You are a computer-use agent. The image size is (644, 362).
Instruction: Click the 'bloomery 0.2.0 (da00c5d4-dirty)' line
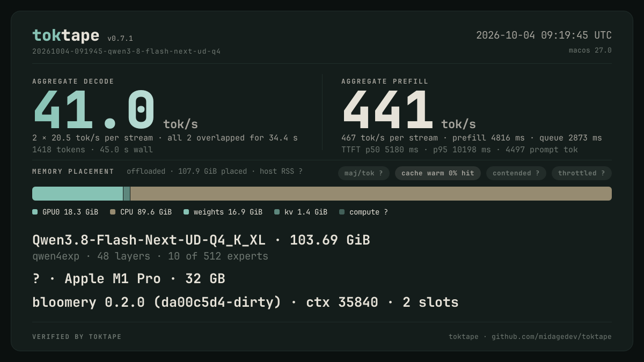[245, 302]
